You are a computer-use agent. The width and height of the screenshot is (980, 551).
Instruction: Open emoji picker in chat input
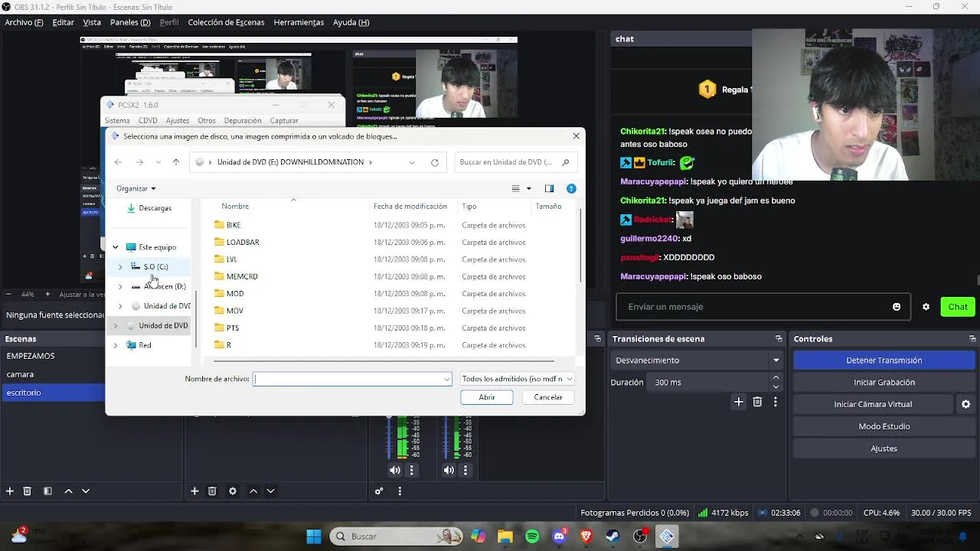click(x=897, y=307)
